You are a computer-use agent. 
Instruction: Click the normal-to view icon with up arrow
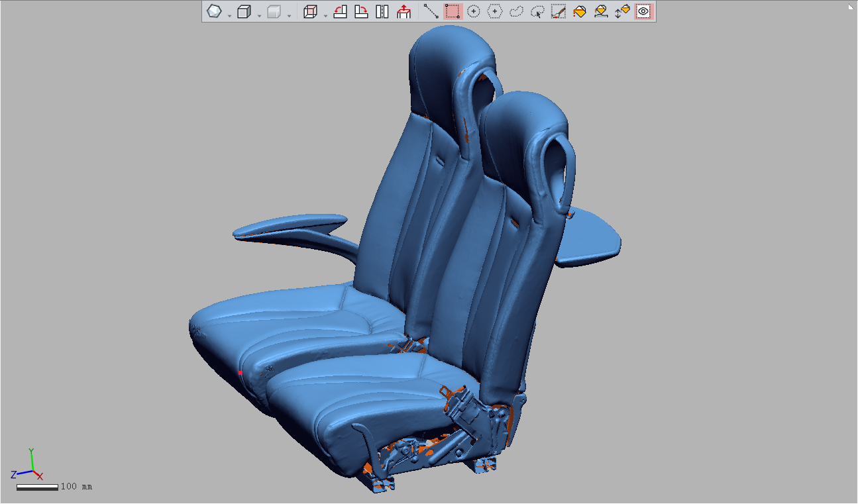403,11
